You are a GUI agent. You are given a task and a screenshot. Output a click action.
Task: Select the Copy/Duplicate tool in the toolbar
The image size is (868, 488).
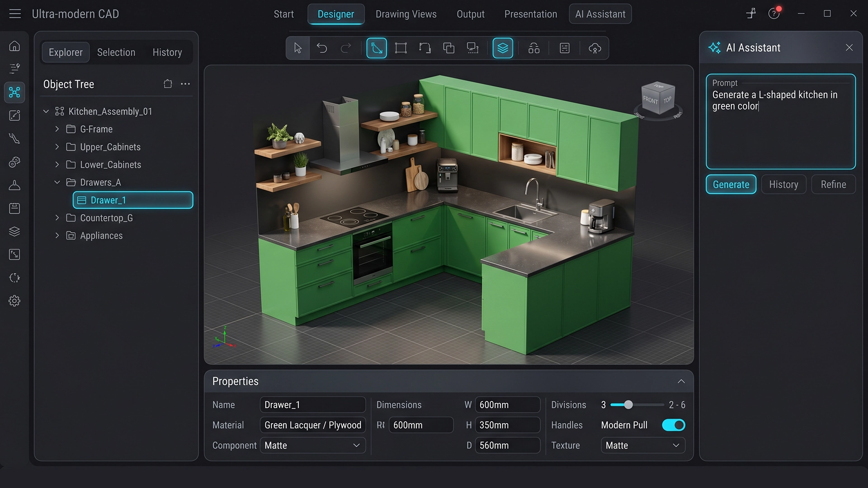tap(449, 48)
